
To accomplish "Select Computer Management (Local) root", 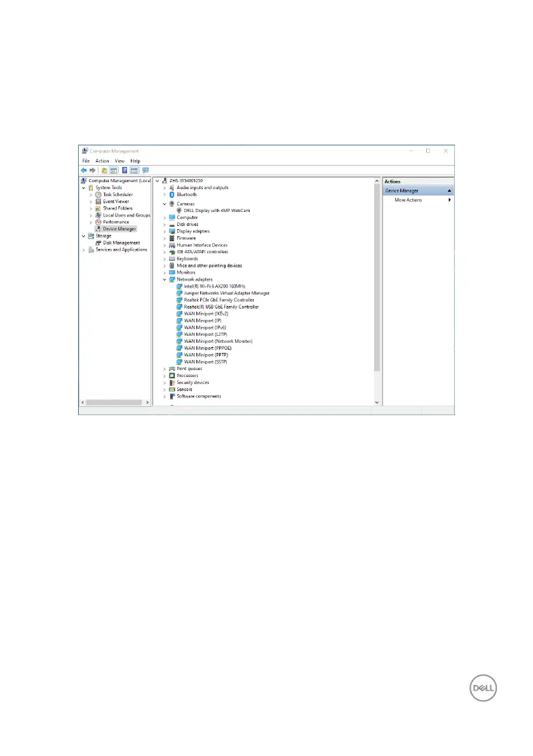I will tap(119, 181).
